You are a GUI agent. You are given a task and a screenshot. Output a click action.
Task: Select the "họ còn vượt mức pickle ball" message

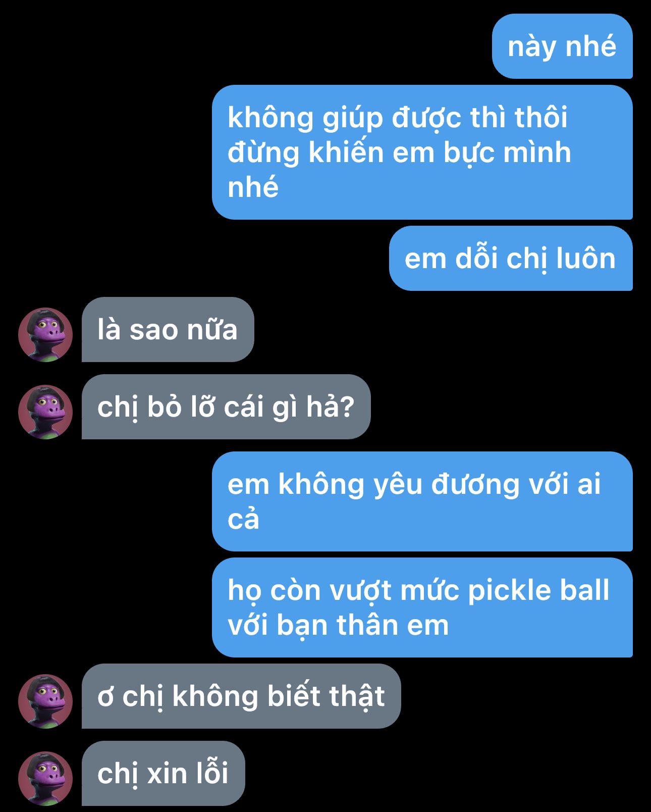422,607
